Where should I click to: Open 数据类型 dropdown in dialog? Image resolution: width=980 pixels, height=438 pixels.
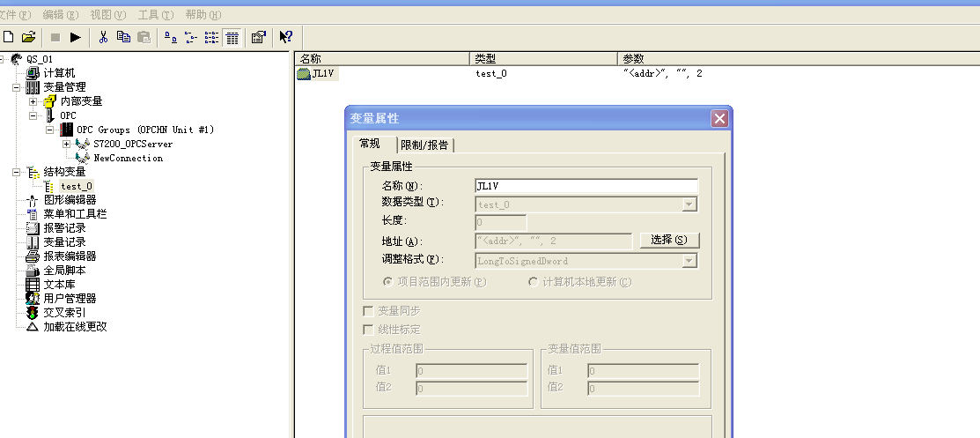coord(689,204)
